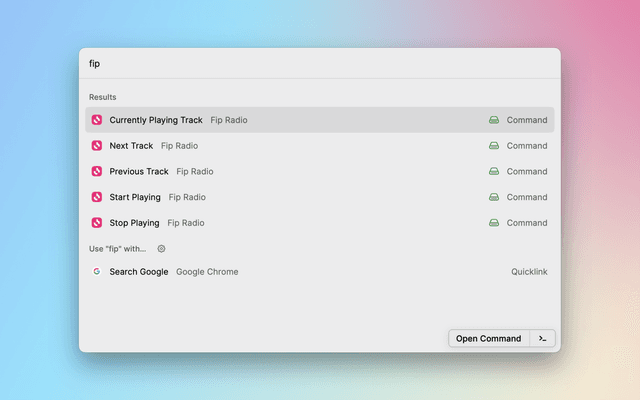Click green command icon on Currently Playing Track row
Screen dimensions: 640x400
[x=494, y=120]
